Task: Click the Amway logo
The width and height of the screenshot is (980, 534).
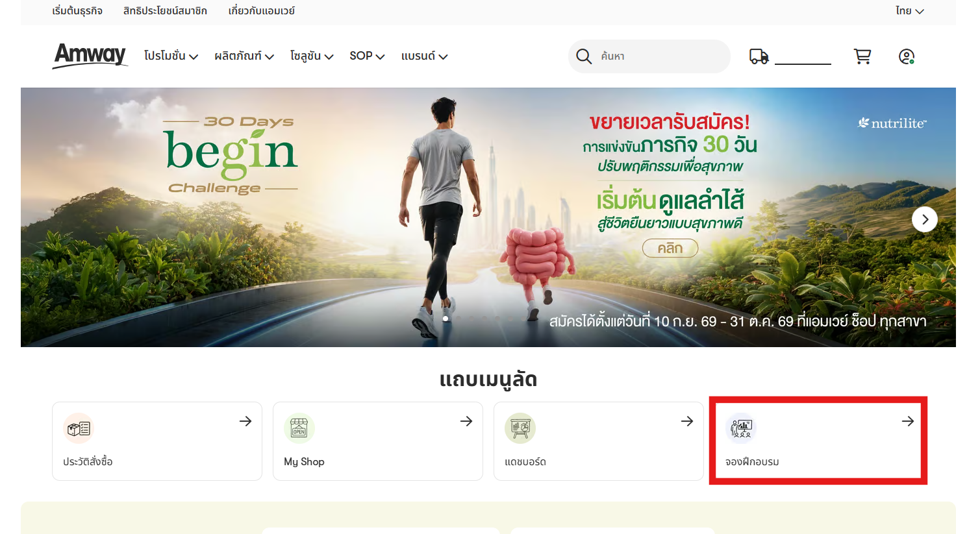Action: coord(90,56)
